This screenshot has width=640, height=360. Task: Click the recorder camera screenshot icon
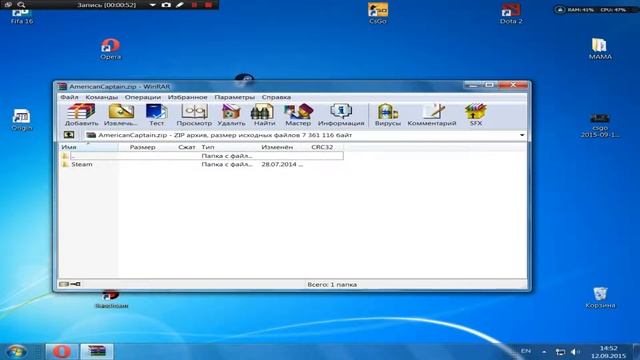point(166,5)
